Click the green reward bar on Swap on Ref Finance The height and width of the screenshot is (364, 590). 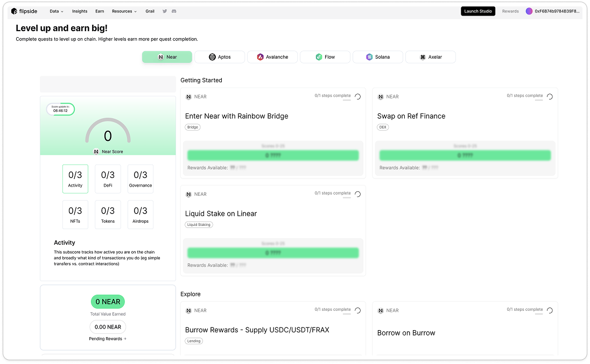click(x=465, y=155)
